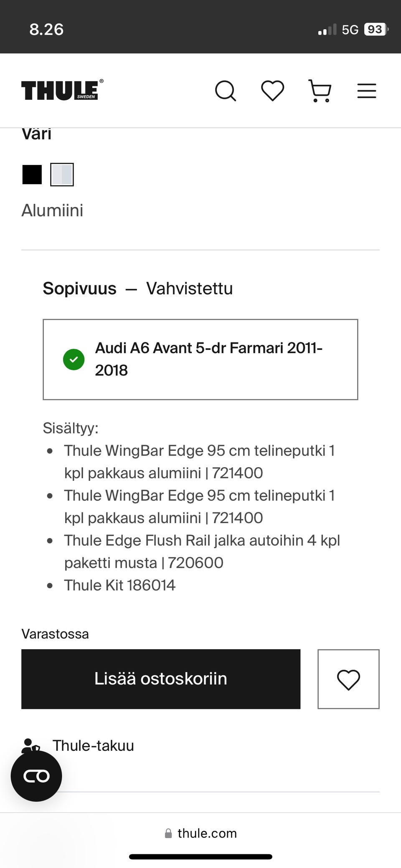
Task: Click the Thule-takuu warranty icon
Action: (x=31, y=746)
